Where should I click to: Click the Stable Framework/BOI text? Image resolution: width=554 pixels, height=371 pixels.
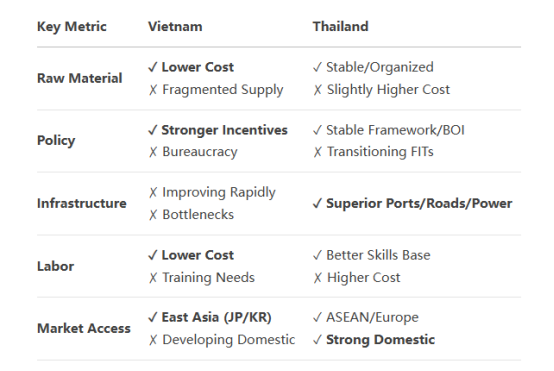click(x=395, y=130)
